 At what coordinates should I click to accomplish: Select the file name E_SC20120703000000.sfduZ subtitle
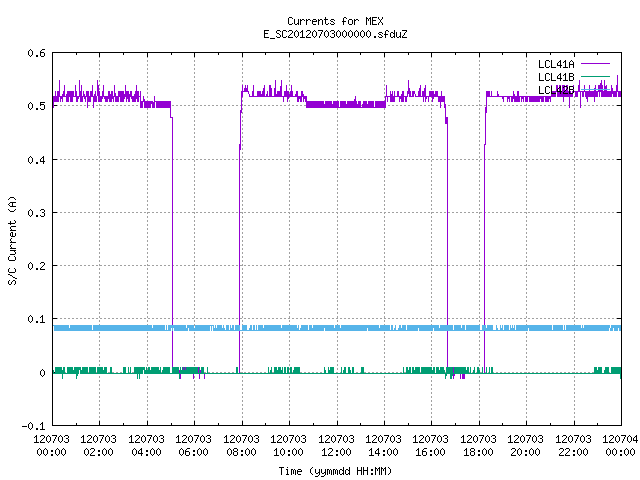(x=335, y=34)
